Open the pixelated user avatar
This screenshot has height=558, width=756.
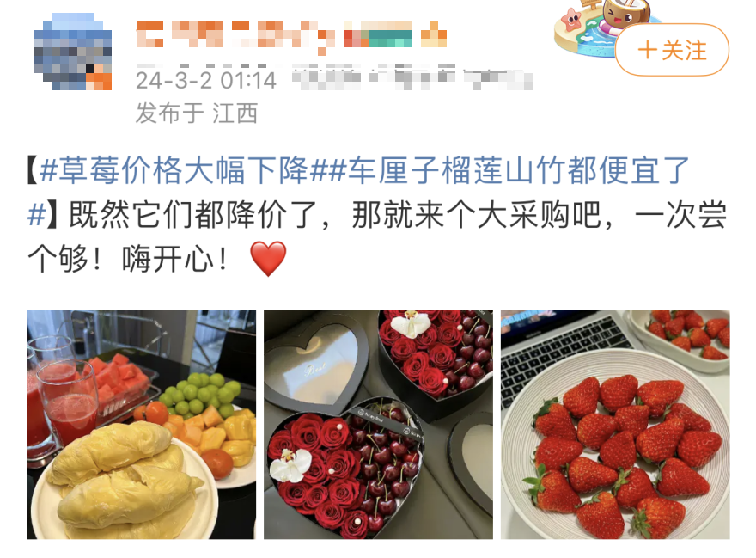(73, 52)
